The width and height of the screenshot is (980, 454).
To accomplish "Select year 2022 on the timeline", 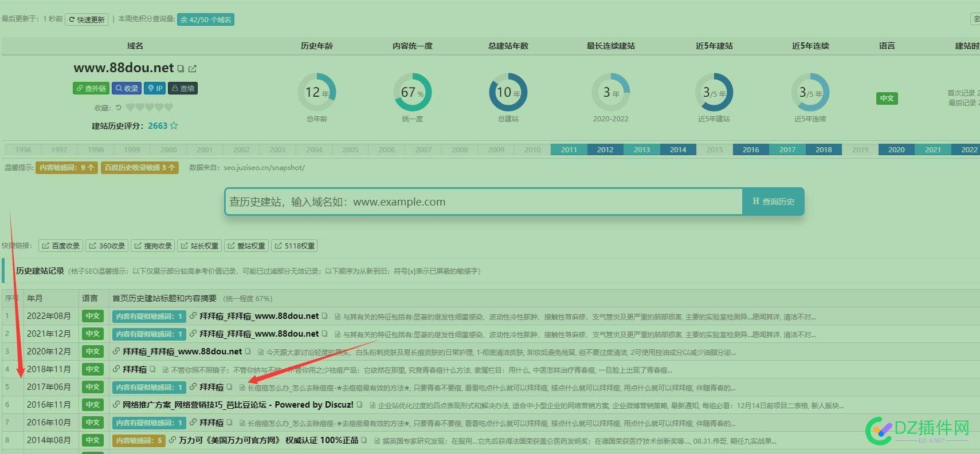I will [966, 149].
